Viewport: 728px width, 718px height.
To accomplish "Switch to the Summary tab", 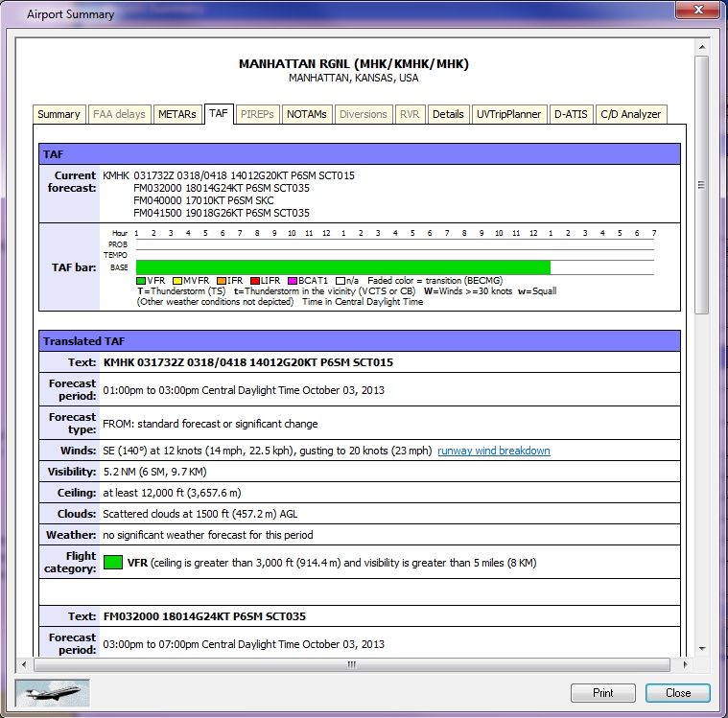I will pyautogui.click(x=59, y=114).
